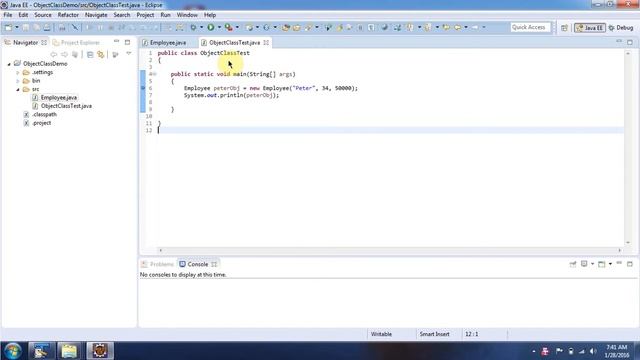640x360 pixels.
Task: Click the editor vertical scrollbar
Action: [x=628, y=148]
